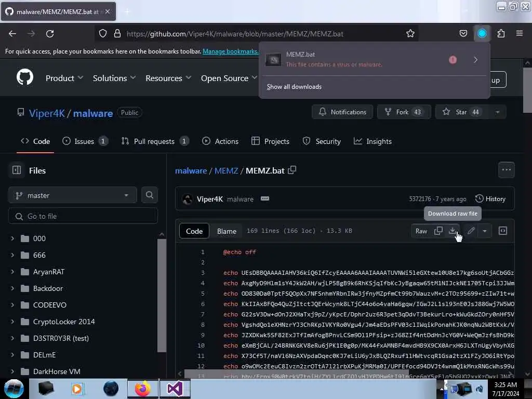
Task: Expand the CryptoLocker 2014 folder
Action: 12,322
